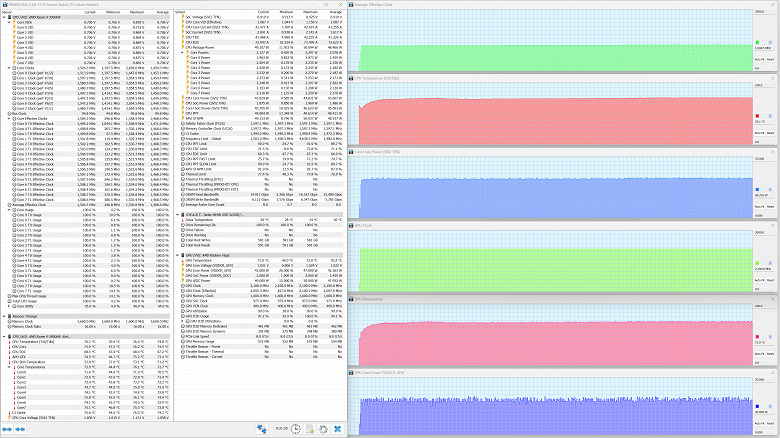Click the Auto Fit button on Average Effective Clock graph
Screen dimensions: 780x438
point(759,59)
